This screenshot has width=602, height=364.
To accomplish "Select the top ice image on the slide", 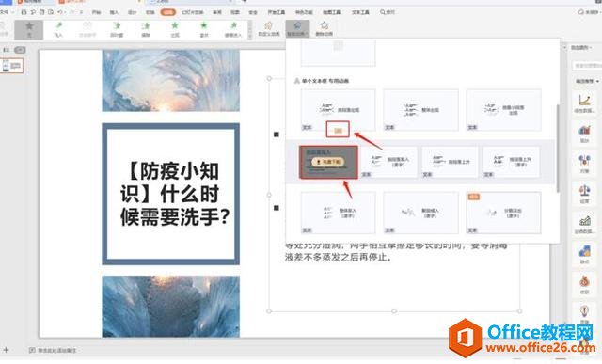I will point(171,80).
